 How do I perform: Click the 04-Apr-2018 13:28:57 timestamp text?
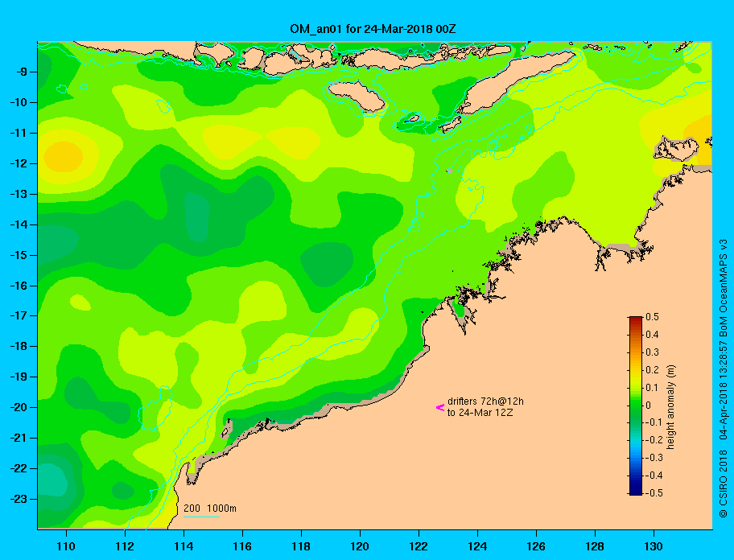tap(724, 389)
